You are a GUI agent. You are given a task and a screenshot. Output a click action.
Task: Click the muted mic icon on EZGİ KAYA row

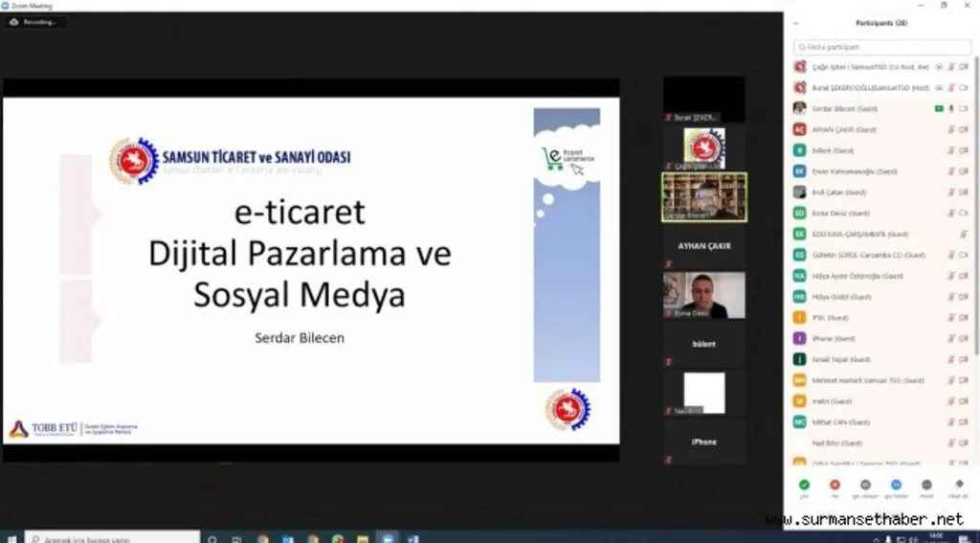pos(963,234)
